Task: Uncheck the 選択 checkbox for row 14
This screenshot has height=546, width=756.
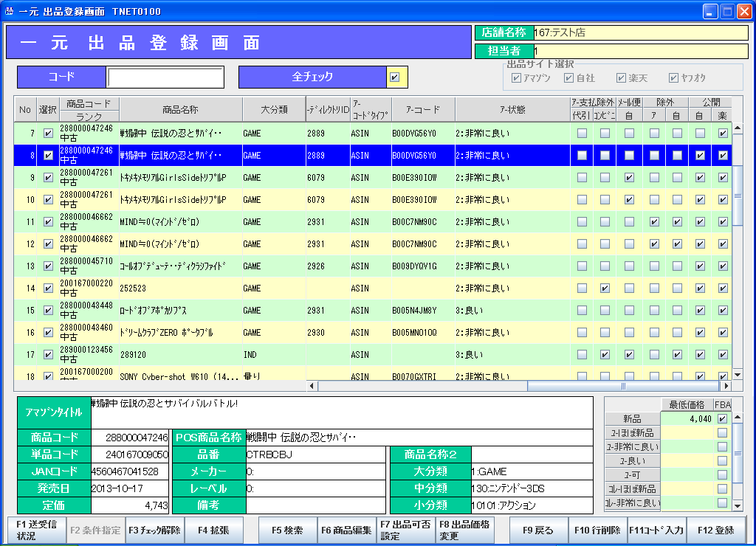Action: [x=48, y=288]
